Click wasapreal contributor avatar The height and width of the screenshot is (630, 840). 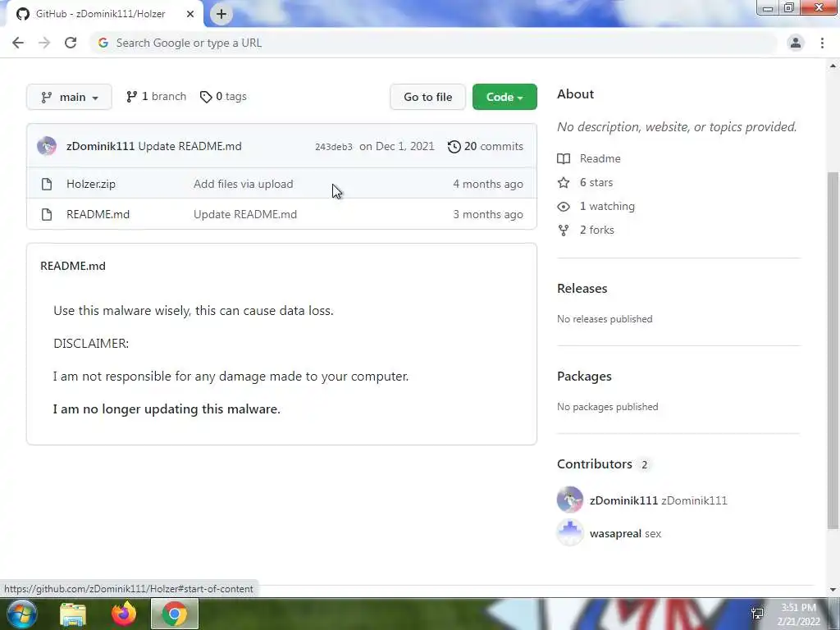(x=569, y=532)
